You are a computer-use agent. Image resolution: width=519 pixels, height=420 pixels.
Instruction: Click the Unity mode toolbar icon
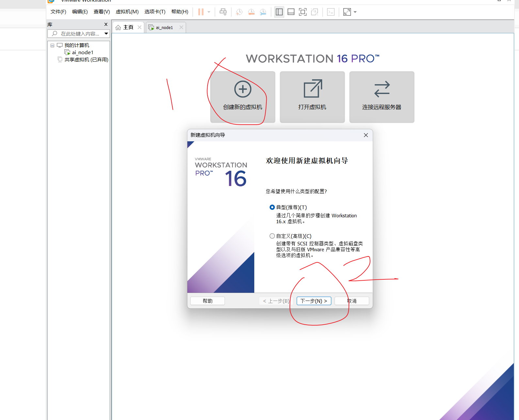(314, 12)
